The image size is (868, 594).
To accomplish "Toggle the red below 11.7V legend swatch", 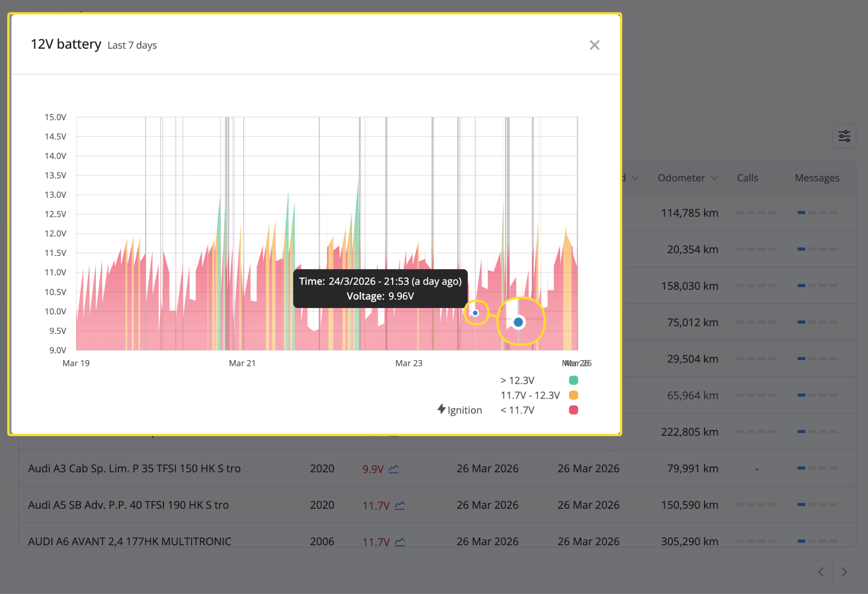I will pos(573,410).
